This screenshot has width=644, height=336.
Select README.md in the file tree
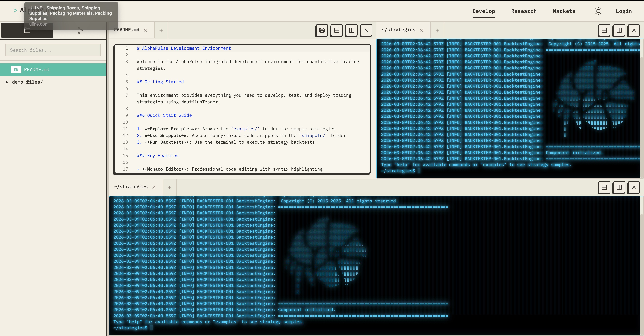point(37,69)
